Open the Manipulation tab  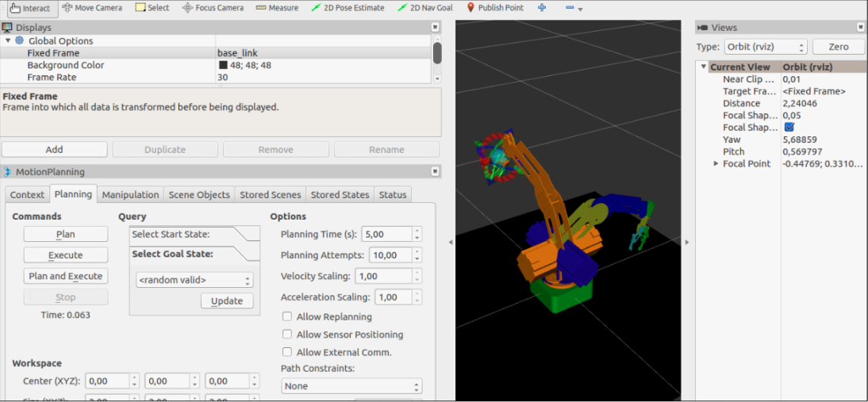pyautogui.click(x=131, y=194)
